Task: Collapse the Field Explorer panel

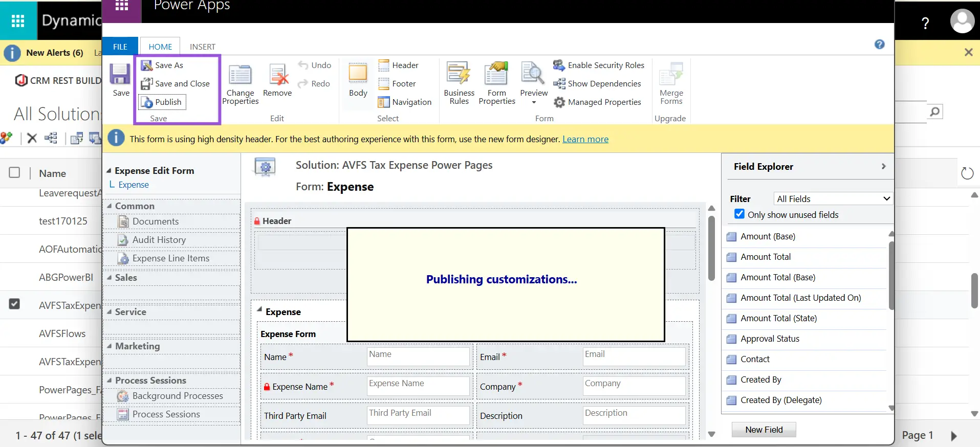Action: (x=883, y=166)
